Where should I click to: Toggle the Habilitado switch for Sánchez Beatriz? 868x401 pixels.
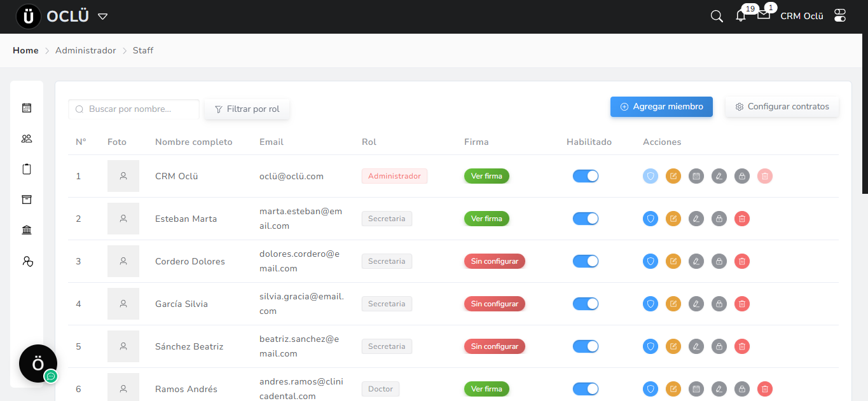pos(586,346)
